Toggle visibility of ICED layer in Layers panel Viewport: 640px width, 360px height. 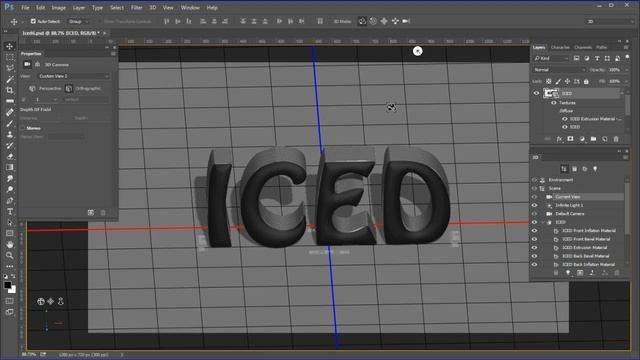point(536,93)
